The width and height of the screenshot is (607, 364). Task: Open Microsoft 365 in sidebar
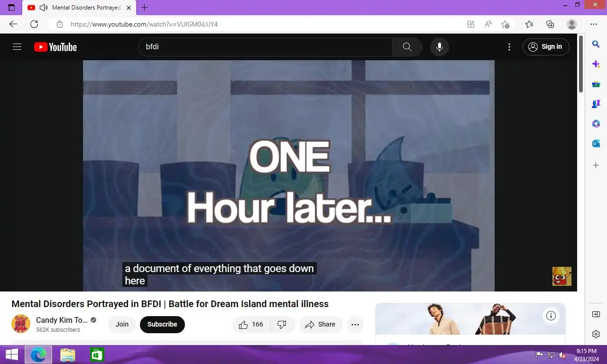click(x=596, y=124)
